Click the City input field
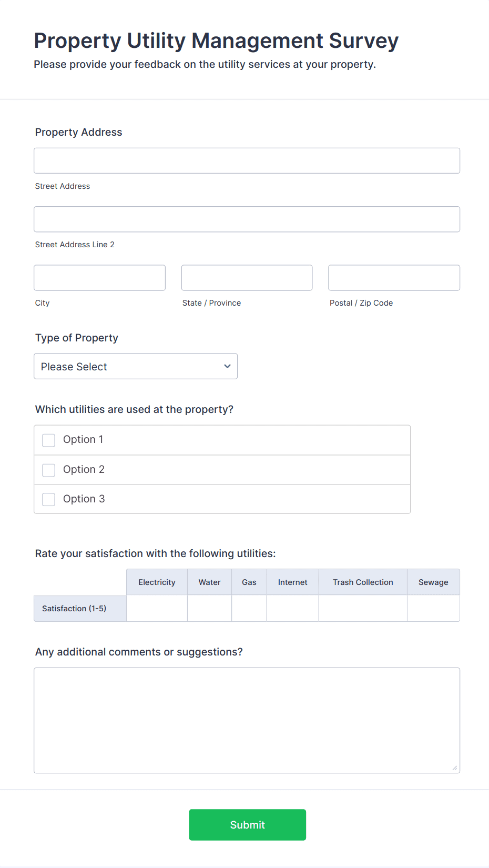 click(x=99, y=277)
